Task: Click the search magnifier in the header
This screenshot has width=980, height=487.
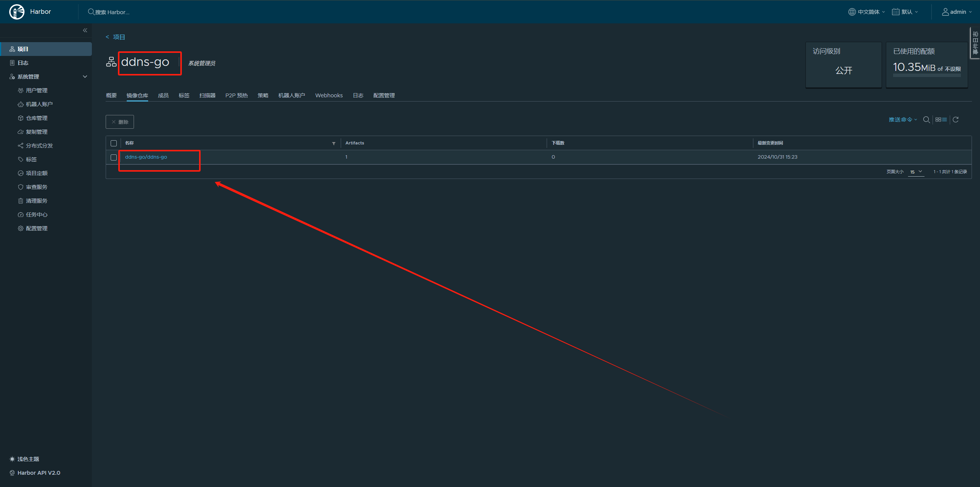Action: [91, 12]
